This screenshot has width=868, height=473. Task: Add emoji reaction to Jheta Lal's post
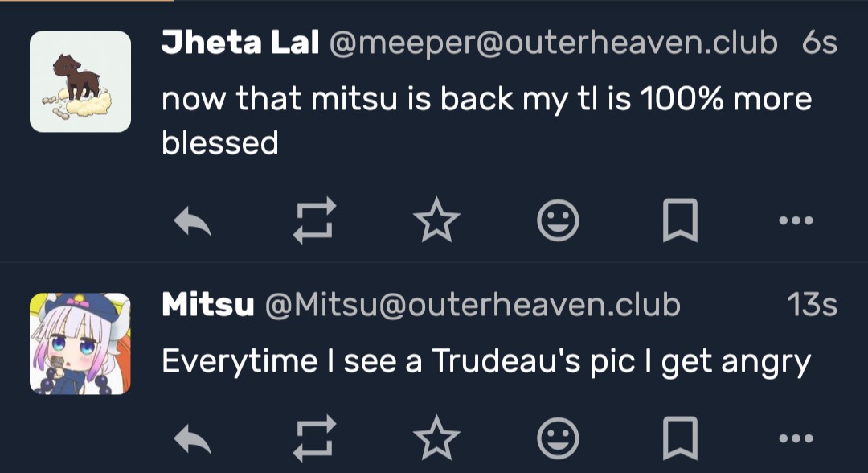tap(558, 220)
